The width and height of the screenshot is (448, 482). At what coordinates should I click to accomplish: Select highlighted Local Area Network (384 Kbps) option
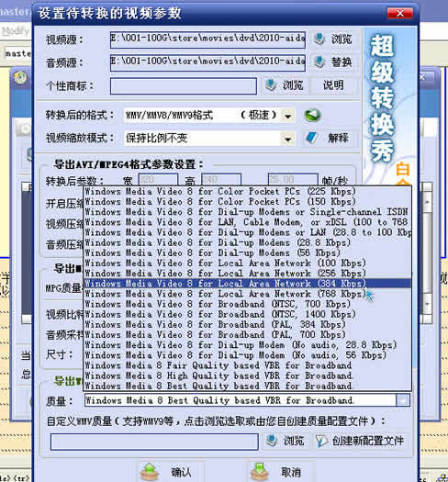click(x=248, y=283)
